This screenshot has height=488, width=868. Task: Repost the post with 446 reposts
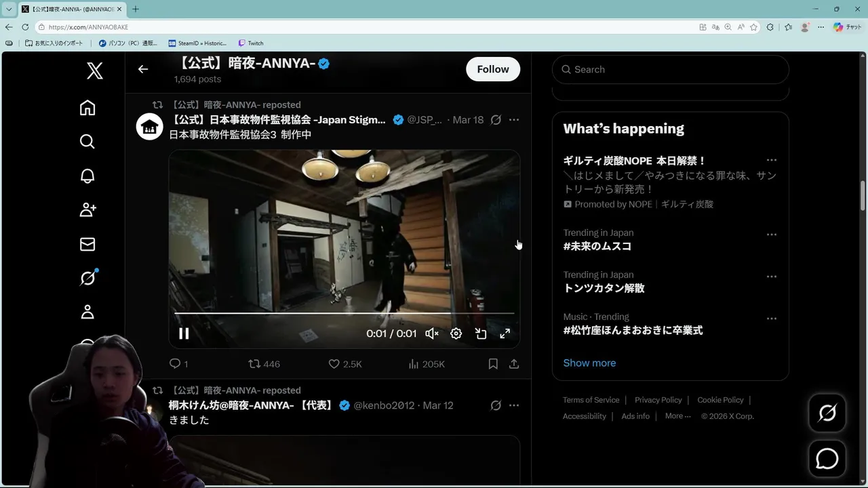(264, 364)
